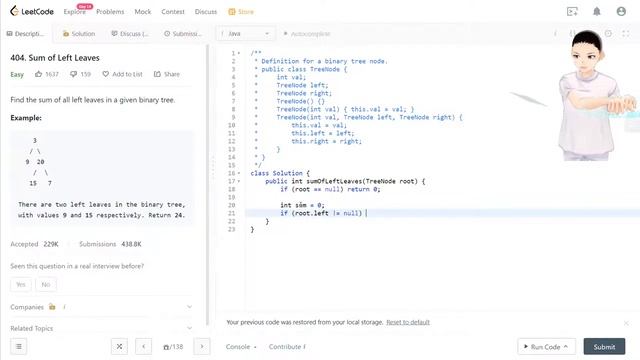The width and height of the screenshot is (640, 360).
Task: Switch to the Description tab
Action: pos(25,33)
